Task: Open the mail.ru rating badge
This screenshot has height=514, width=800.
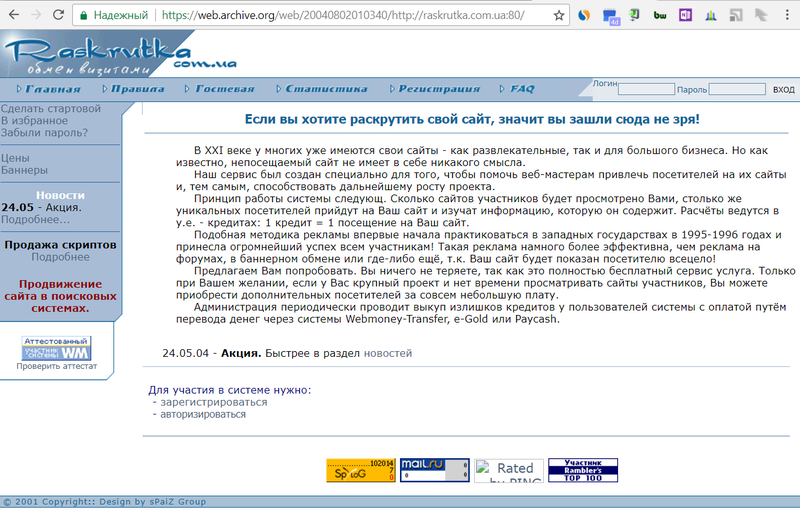Action: coord(435,470)
